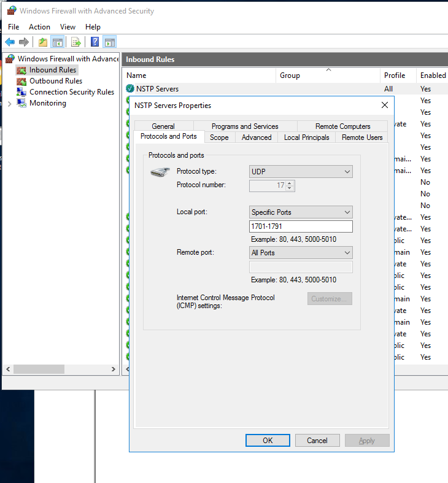The image size is (448, 483).
Task: Close the NSTP Servers Properties dialog
Action: 384,105
